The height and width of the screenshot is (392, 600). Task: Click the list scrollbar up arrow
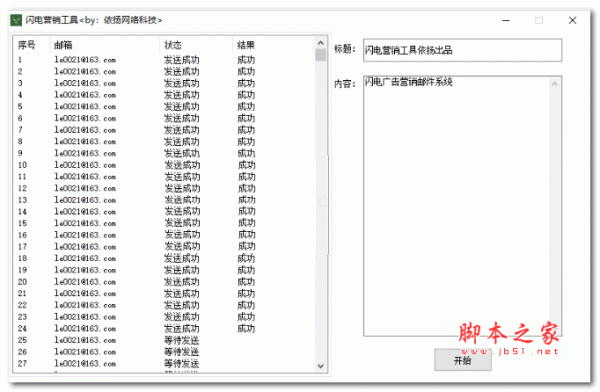click(321, 43)
